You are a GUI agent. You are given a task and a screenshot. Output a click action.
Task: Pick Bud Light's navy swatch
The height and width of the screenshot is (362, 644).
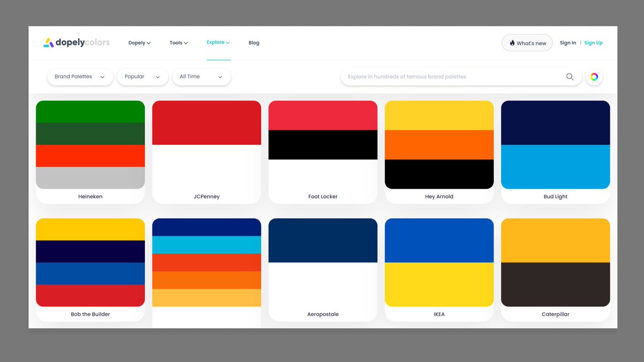pyautogui.click(x=555, y=123)
